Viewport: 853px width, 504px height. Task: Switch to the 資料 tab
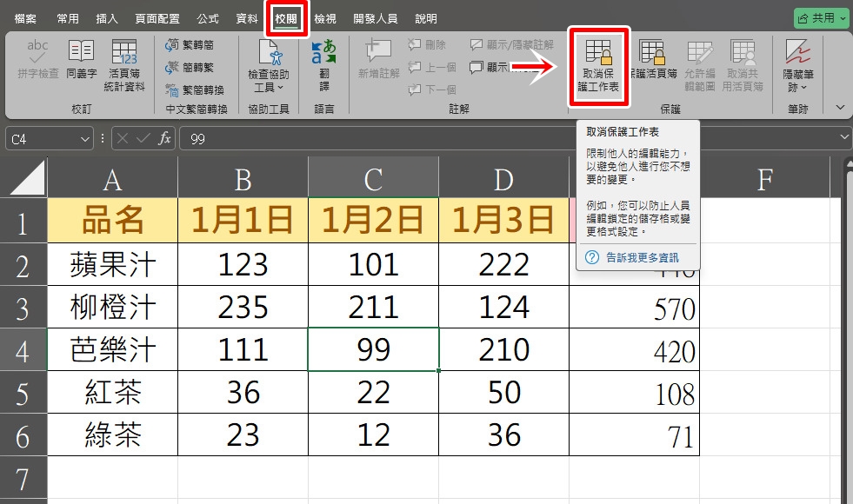tap(246, 19)
